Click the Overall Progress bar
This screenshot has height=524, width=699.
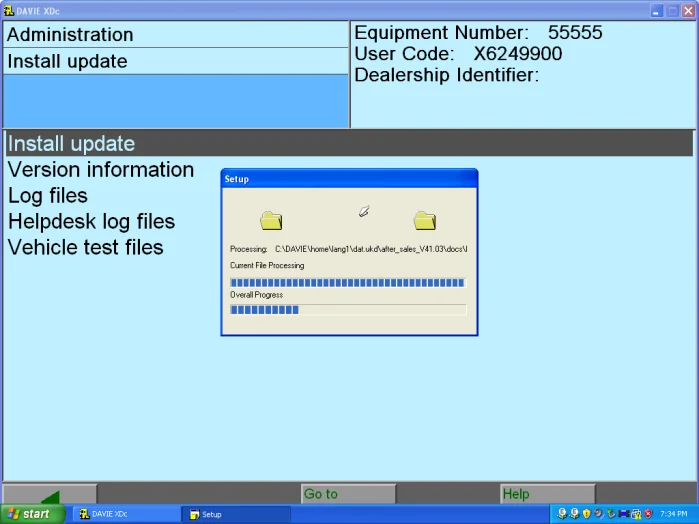pos(348,310)
